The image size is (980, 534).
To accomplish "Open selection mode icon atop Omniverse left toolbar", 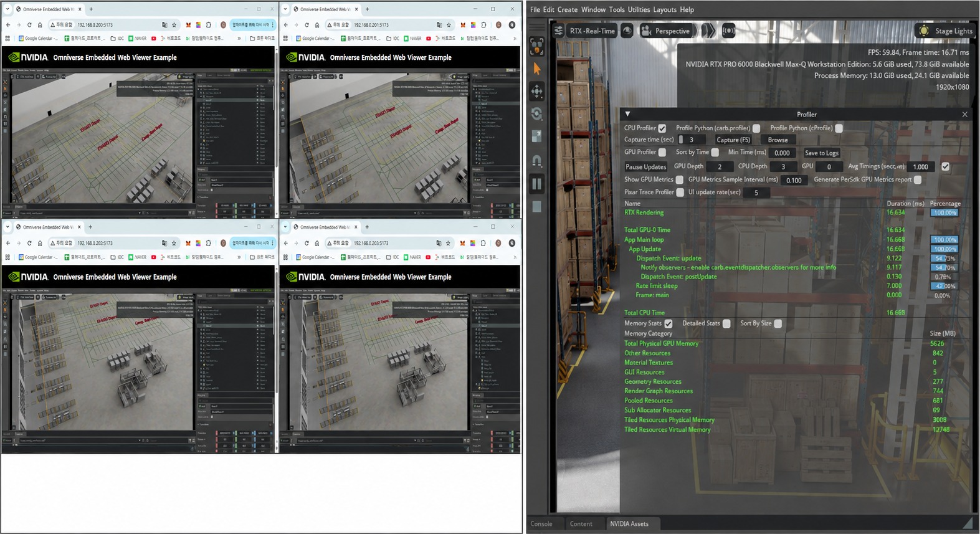I will pos(536,47).
